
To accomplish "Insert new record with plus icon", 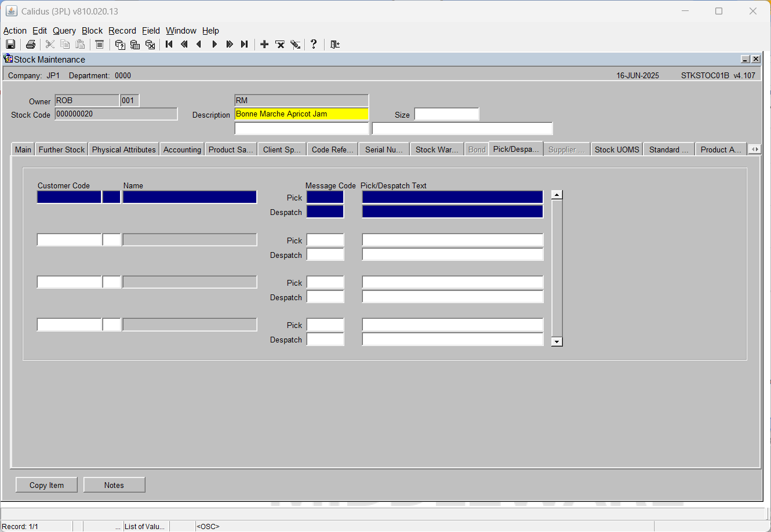I will (x=264, y=45).
